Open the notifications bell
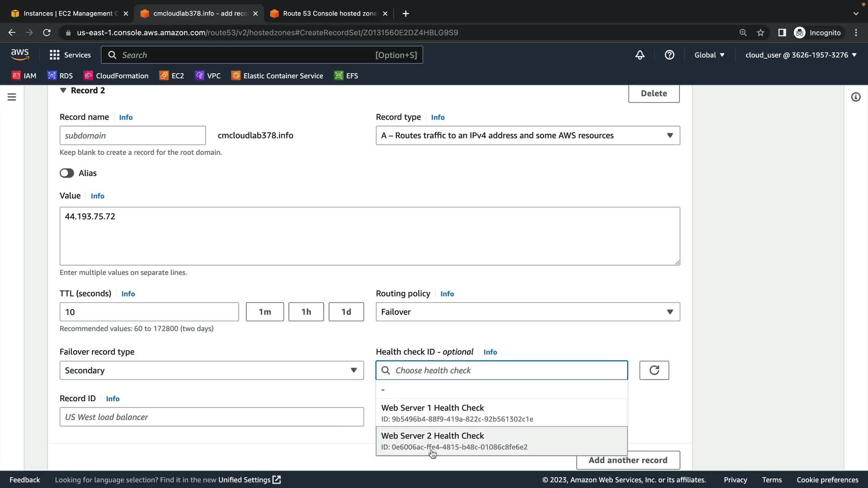 pos(640,55)
